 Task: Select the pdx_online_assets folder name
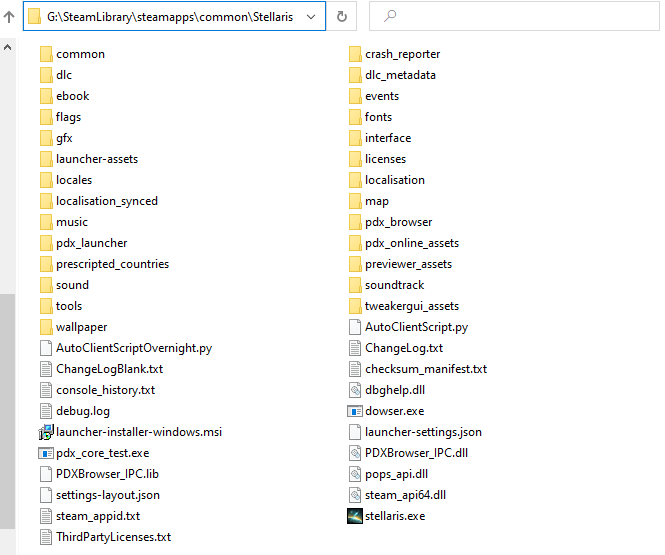(412, 243)
